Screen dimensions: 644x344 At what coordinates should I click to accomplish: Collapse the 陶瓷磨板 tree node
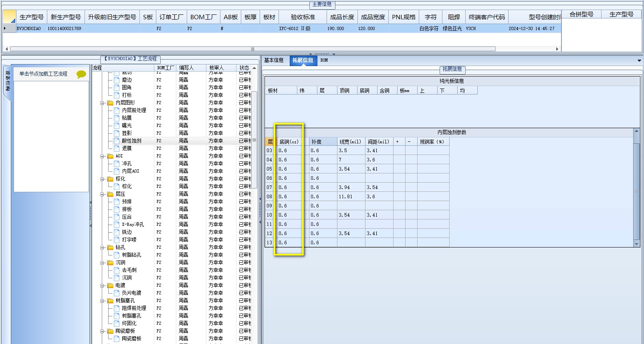102,332
